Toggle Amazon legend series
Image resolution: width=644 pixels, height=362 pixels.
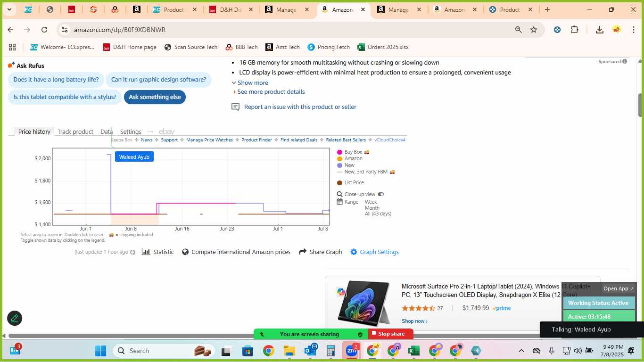pyautogui.click(x=350, y=159)
